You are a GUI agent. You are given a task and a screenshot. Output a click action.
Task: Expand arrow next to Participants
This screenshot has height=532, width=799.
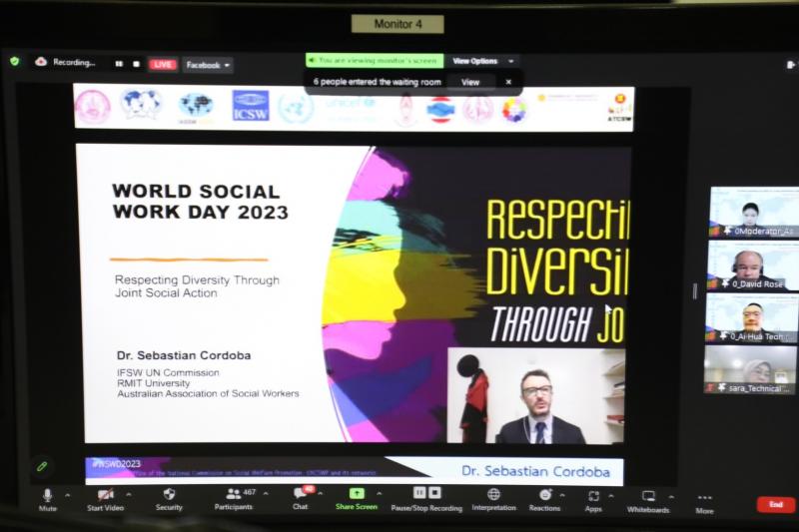click(266, 493)
